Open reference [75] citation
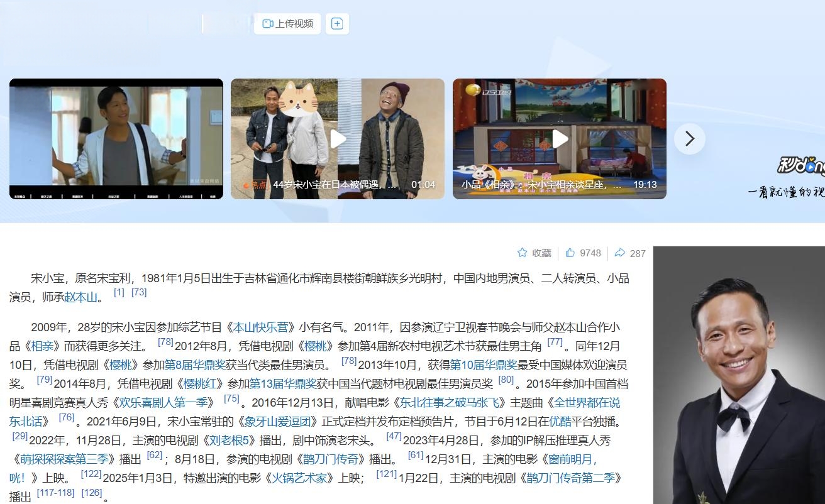 pyautogui.click(x=231, y=398)
